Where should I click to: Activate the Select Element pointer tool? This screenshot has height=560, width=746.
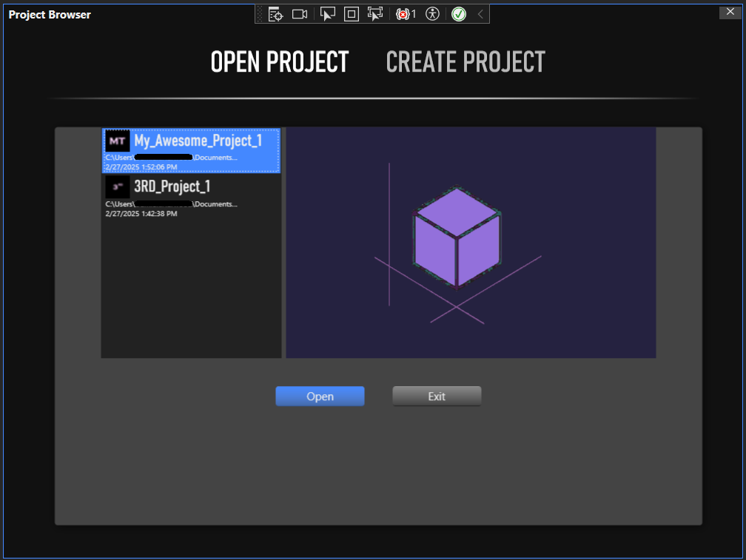(328, 14)
